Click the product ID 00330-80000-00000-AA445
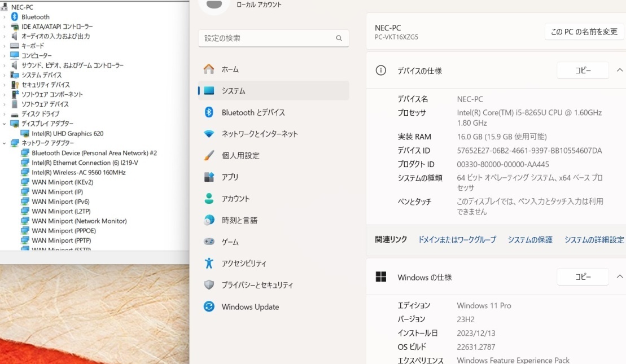Image resolution: width=626 pixels, height=364 pixels. pyautogui.click(x=502, y=164)
